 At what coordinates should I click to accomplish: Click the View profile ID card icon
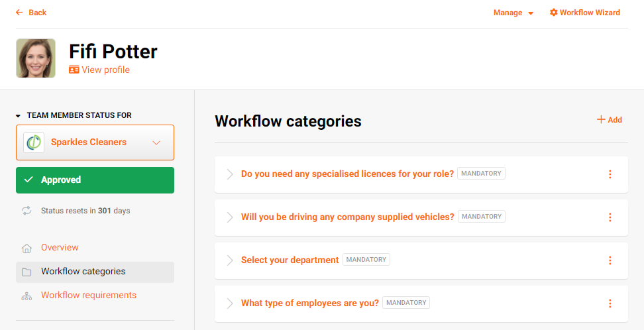[74, 70]
